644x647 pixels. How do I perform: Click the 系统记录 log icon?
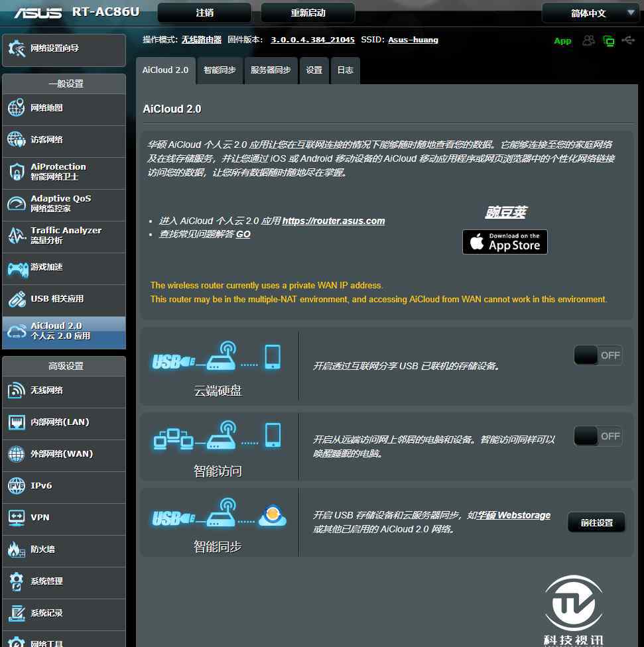17,613
